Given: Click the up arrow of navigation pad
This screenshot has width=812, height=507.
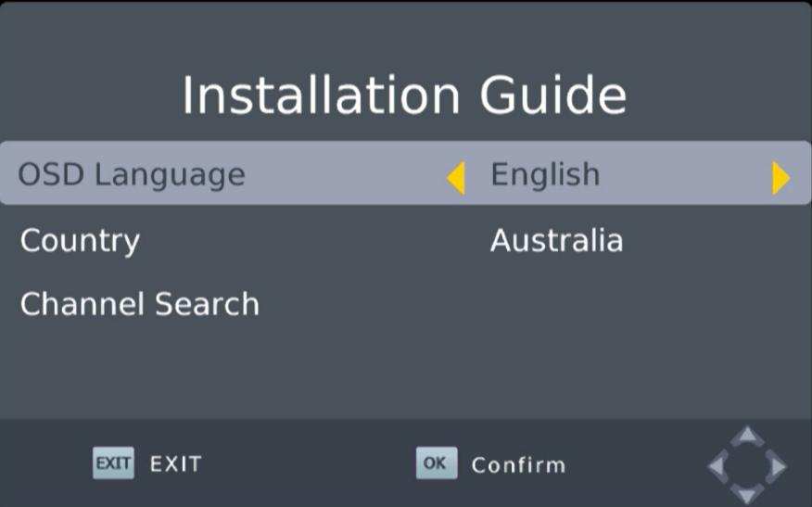Looking at the screenshot, I should click(x=747, y=436).
